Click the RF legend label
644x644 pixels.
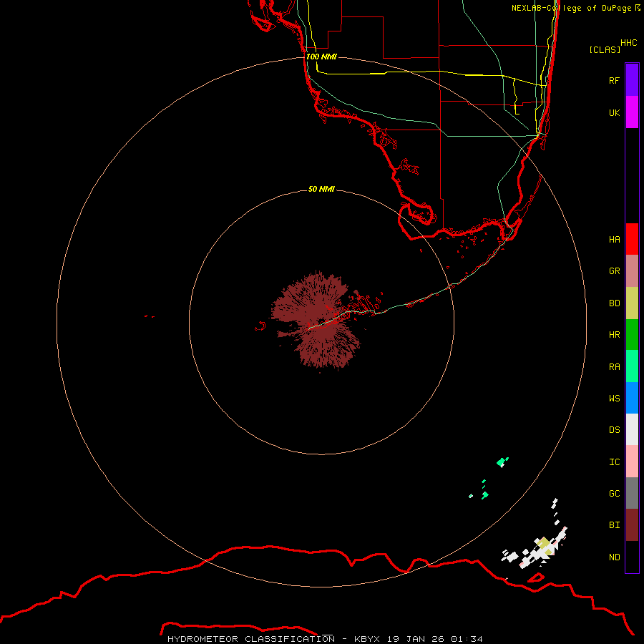(614, 80)
